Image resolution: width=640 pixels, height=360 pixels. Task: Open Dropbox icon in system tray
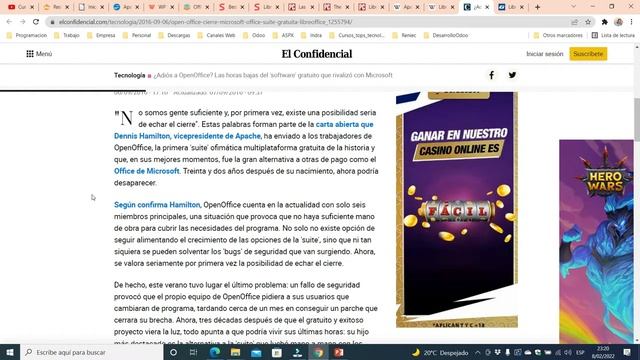click(x=498, y=352)
